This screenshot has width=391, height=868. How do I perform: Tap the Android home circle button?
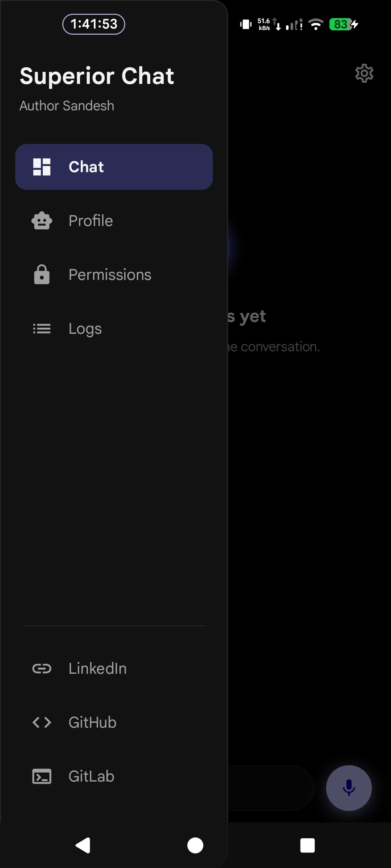pyautogui.click(x=195, y=845)
